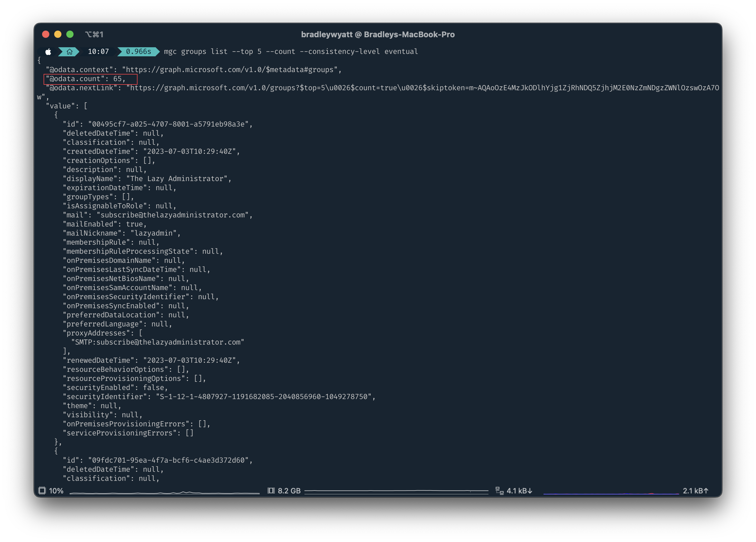This screenshot has height=542, width=756.
Task: Click the expirationDateTime null line
Action: (x=119, y=188)
